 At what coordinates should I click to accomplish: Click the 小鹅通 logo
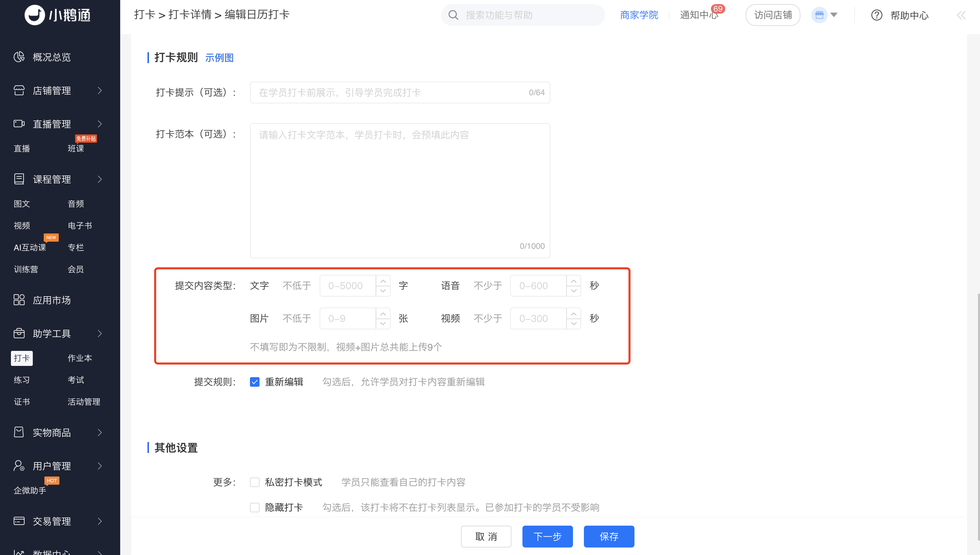tap(58, 15)
